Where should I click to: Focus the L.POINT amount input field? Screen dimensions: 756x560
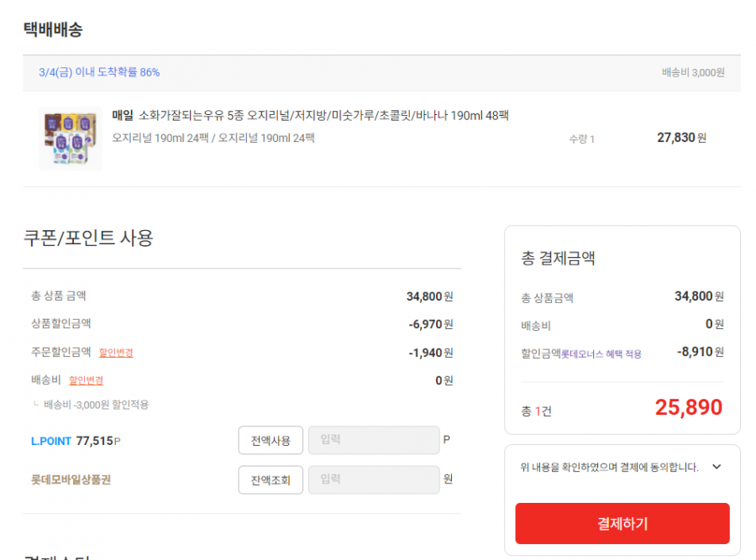coord(374,440)
